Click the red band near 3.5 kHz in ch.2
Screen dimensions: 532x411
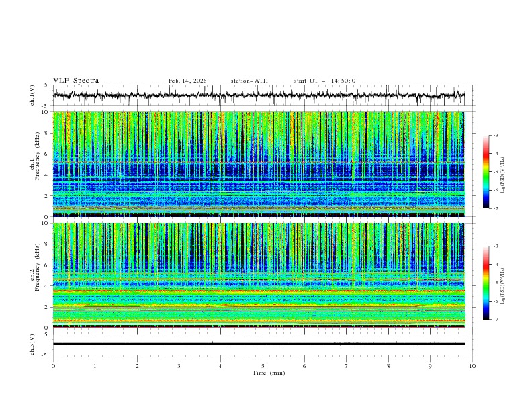point(259,291)
